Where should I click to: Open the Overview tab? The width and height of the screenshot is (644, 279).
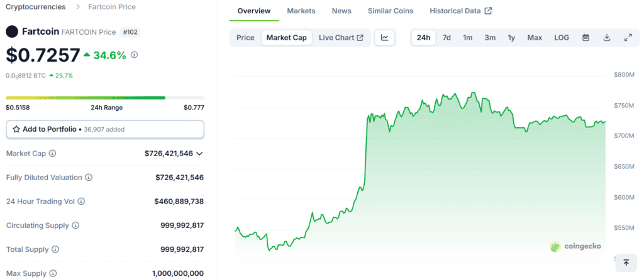tap(254, 11)
